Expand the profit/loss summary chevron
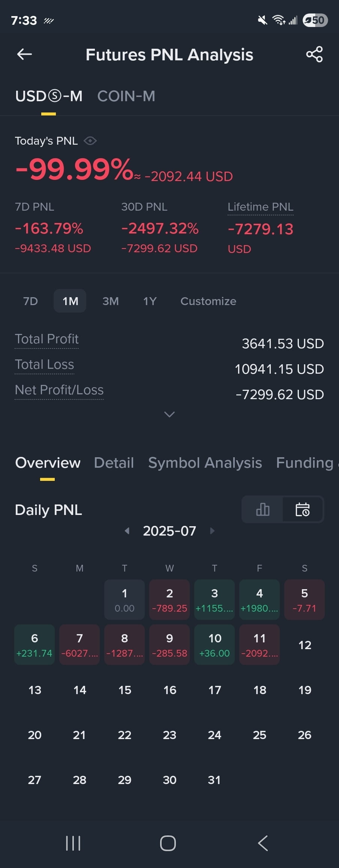Image resolution: width=339 pixels, height=868 pixels. coord(169,414)
